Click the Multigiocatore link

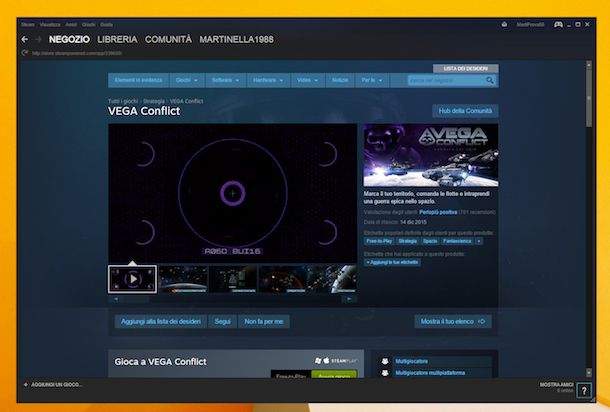412,361
